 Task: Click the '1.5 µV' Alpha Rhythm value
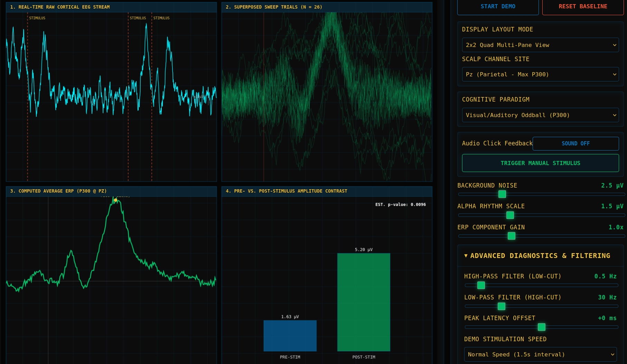612,206
